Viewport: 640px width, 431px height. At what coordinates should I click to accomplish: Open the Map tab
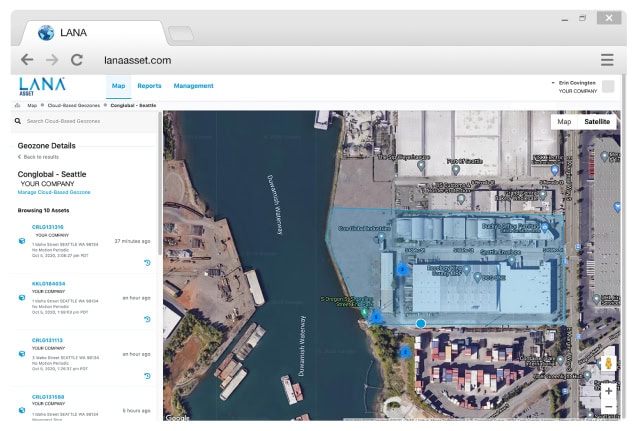pos(118,86)
